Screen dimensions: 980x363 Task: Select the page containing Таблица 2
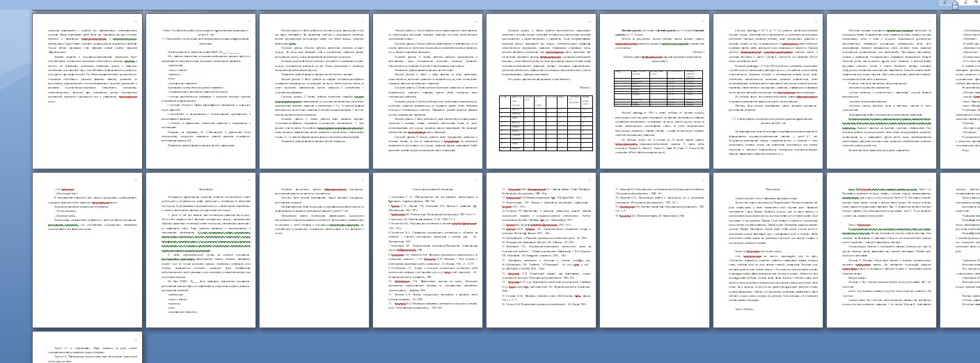pos(654,91)
